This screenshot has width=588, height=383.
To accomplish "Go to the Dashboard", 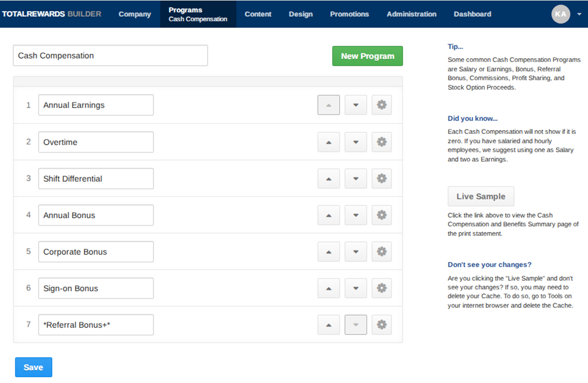I will (x=472, y=14).
